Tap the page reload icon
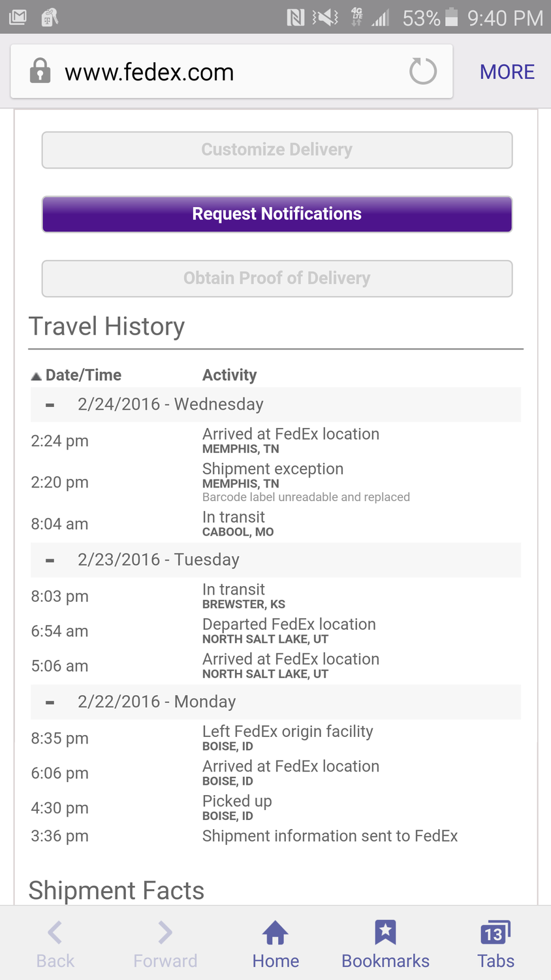Screen dimensions: 551x980 click(x=422, y=71)
